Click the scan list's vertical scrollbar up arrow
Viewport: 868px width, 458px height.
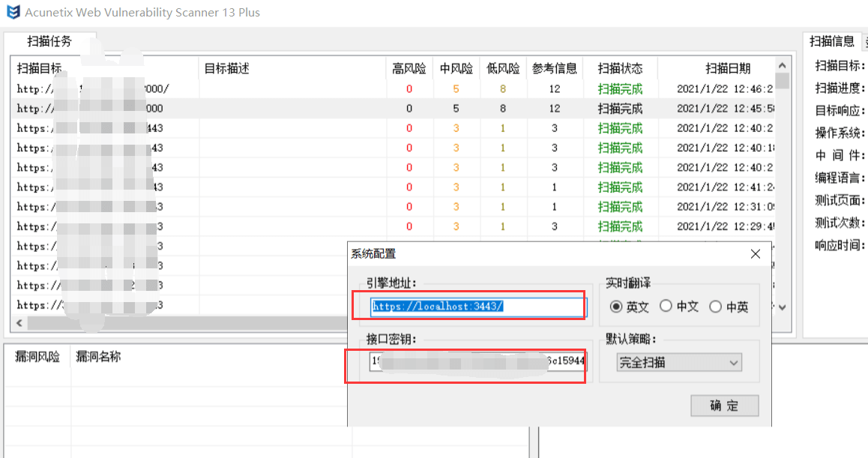(783, 65)
